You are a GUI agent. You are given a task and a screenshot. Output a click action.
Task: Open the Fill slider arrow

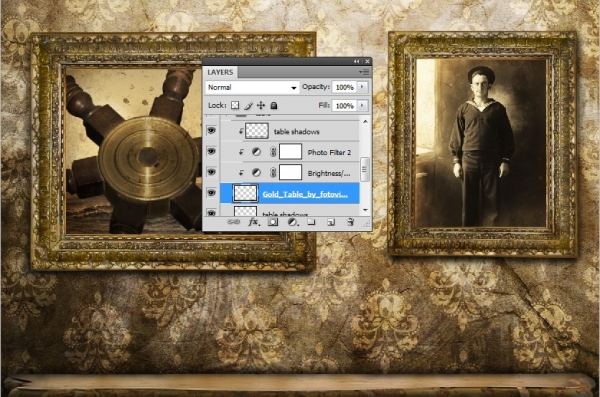(362, 105)
